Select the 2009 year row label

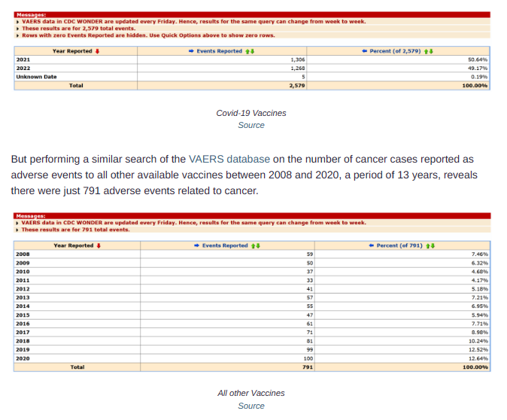[23, 263]
